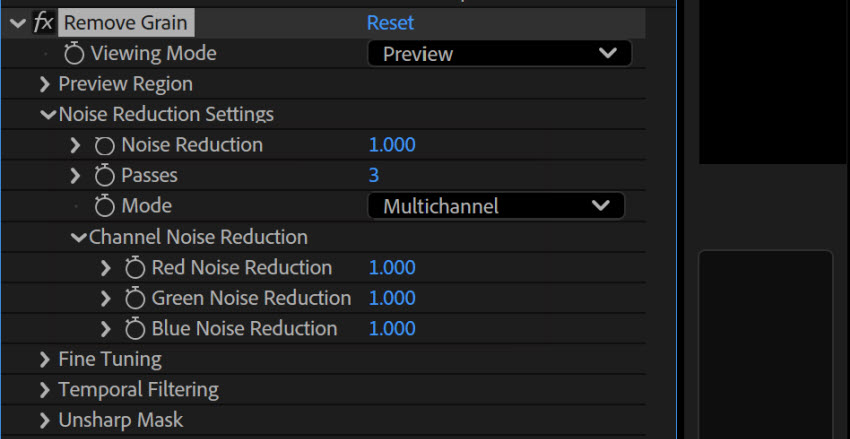Image resolution: width=850 pixels, height=439 pixels.
Task: Expand the Red Noise Reduction property
Action: pyautogui.click(x=106, y=268)
